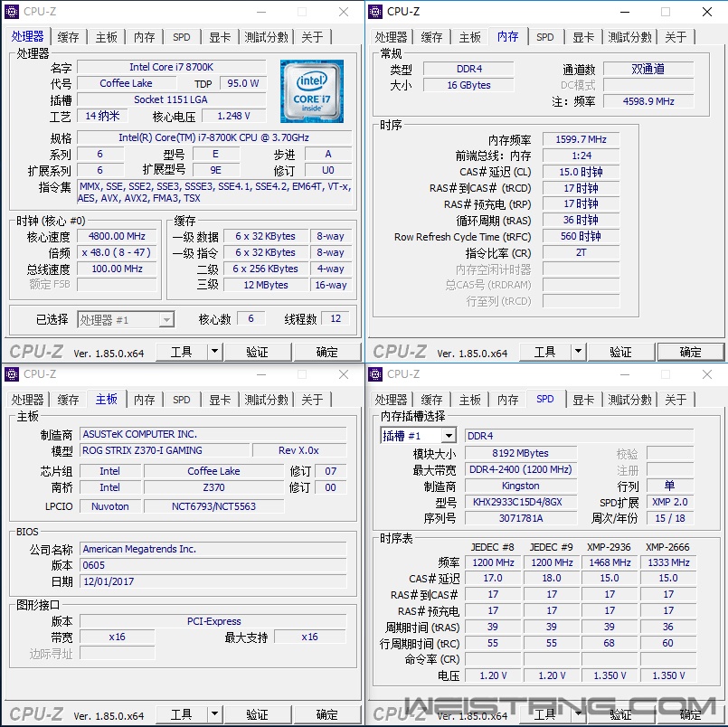Click 工具 button in the processor window
Viewport: 728px width, 727px height.
(182, 352)
